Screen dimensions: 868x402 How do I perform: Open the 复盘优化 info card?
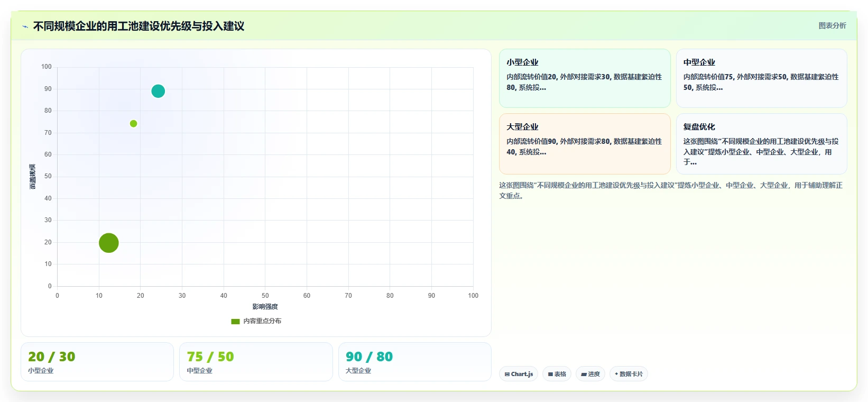pos(761,144)
